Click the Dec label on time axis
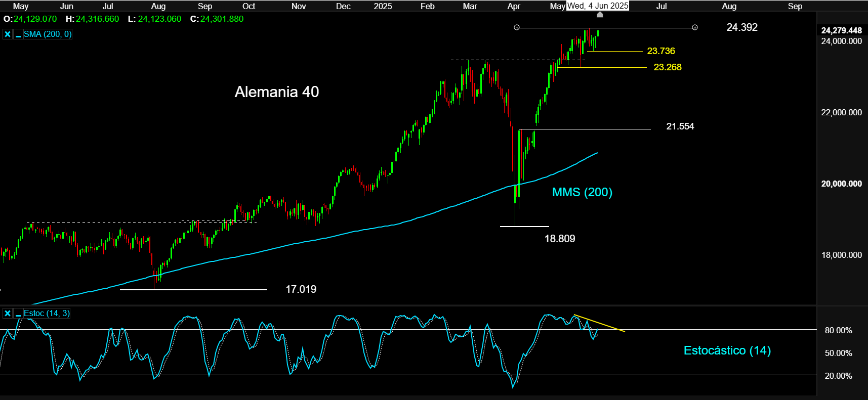Screen dimensions: 868x400 (x=343, y=6)
